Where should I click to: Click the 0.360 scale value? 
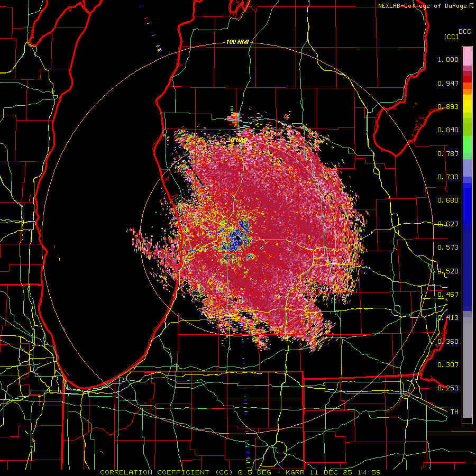click(x=448, y=342)
